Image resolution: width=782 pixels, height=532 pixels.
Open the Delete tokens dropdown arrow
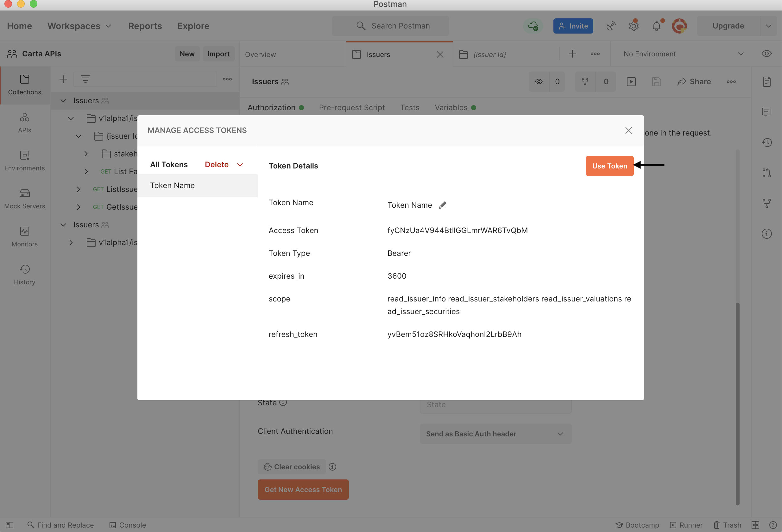pos(240,165)
